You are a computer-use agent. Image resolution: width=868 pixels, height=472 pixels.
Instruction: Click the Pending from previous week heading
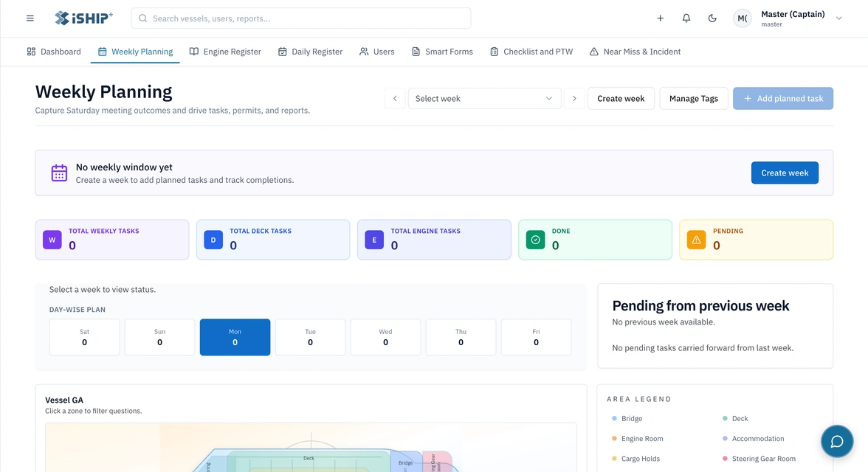point(700,305)
